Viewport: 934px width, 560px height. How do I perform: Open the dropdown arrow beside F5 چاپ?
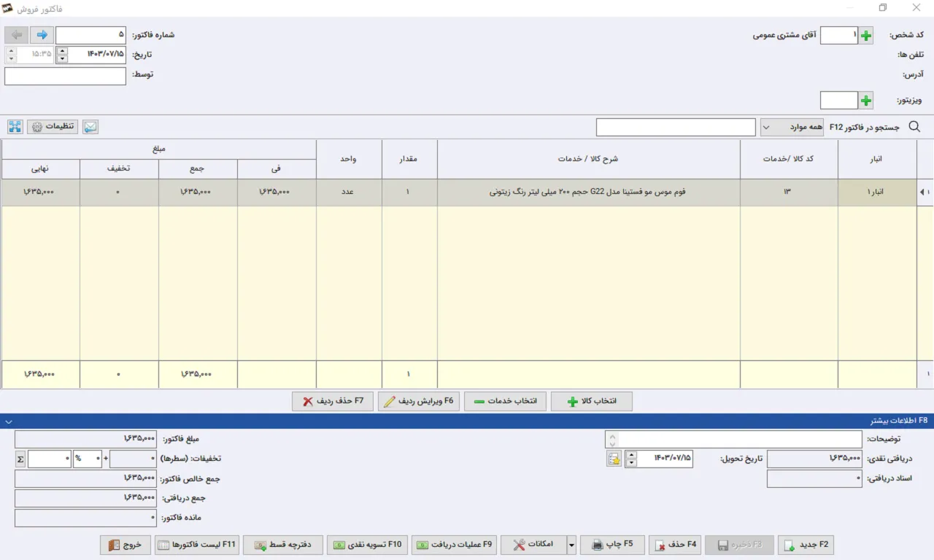tap(571, 545)
